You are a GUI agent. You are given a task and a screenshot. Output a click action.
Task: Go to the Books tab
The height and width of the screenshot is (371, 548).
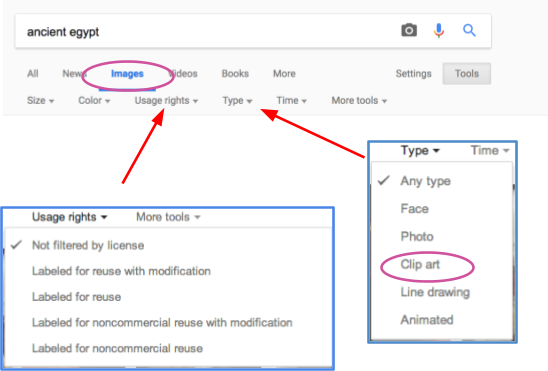coord(235,74)
